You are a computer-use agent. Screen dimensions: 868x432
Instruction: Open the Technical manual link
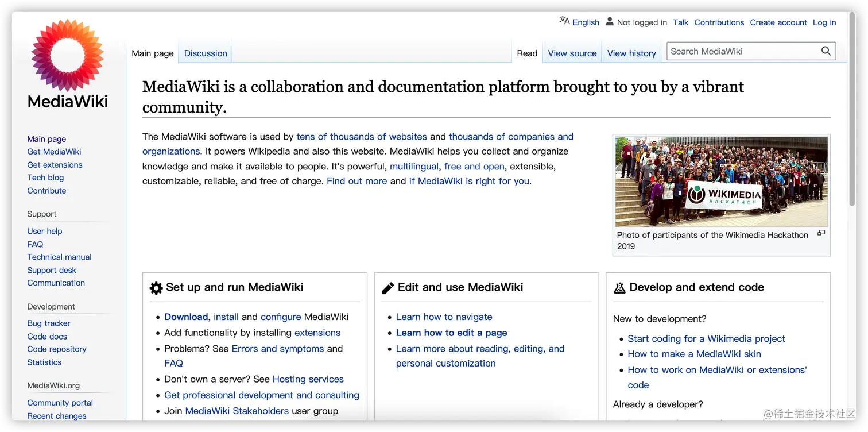coord(59,257)
